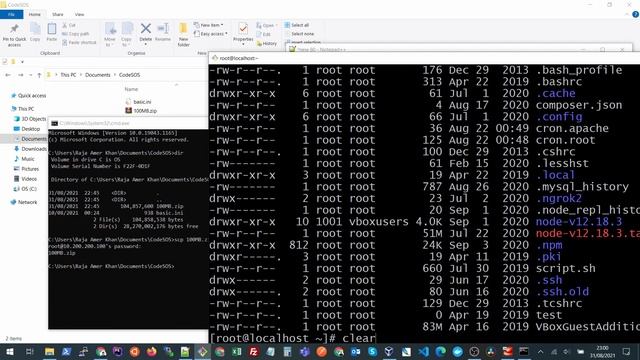
Task: Click the Name column header
Action: click(x=131, y=89)
